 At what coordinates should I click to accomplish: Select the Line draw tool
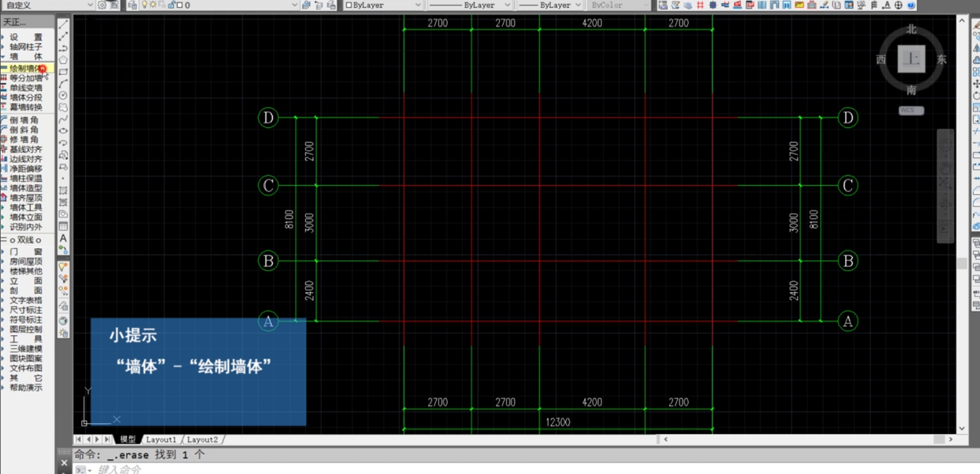(63, 24)
